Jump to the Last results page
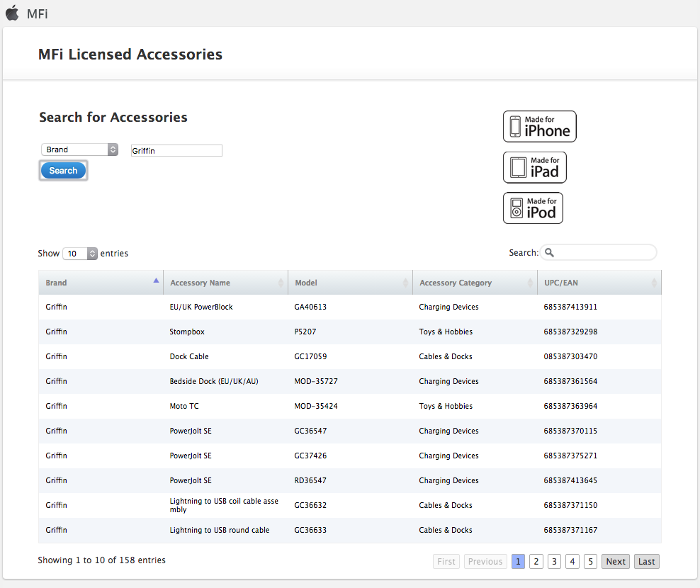This screenshot has width=700, height=588. point(646,562)
